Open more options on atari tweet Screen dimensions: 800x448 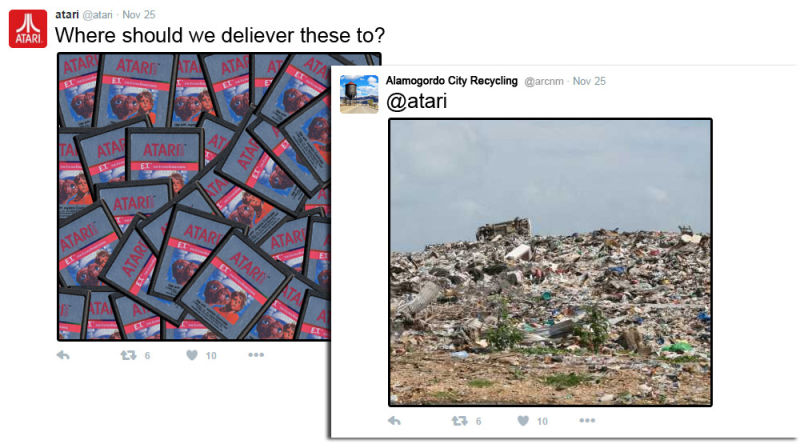click(256, 355)
